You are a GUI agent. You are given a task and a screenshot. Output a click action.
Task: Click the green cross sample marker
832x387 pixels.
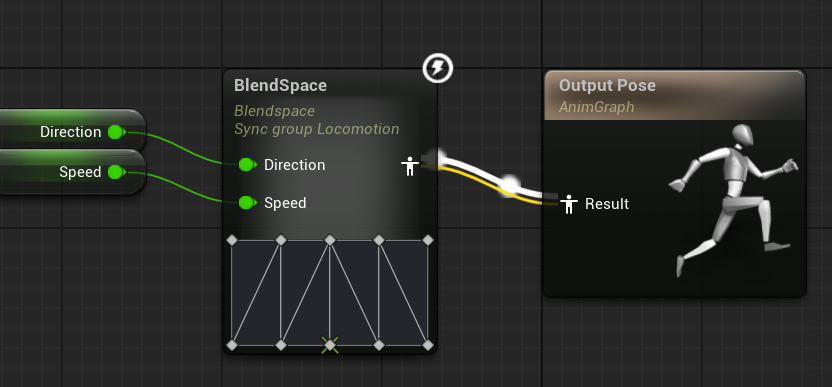330,345
